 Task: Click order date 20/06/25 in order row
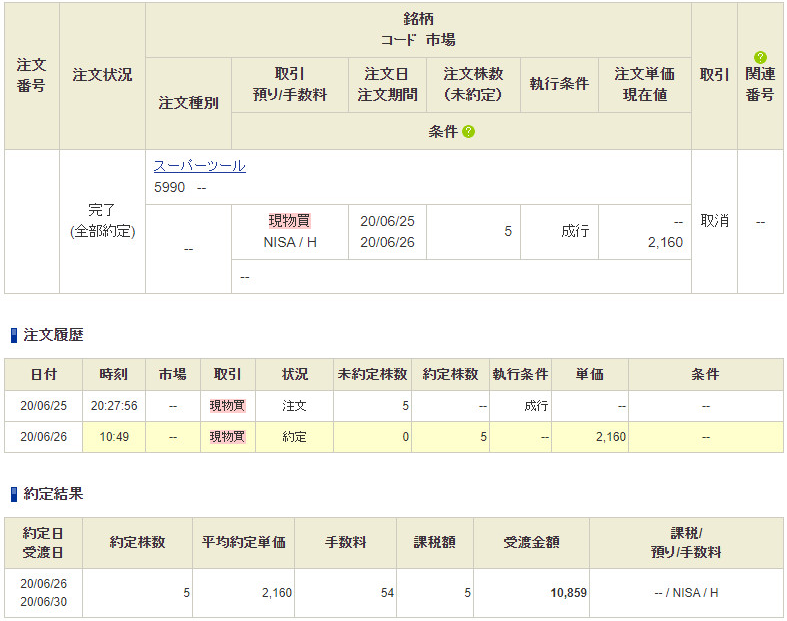click(x=387, y=221)
